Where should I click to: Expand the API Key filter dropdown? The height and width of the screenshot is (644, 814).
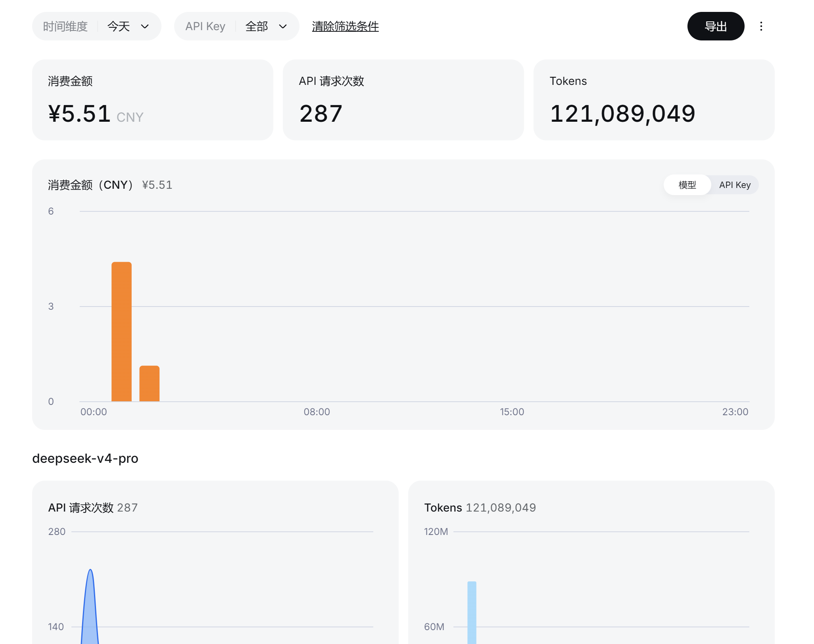pos(236,26)
